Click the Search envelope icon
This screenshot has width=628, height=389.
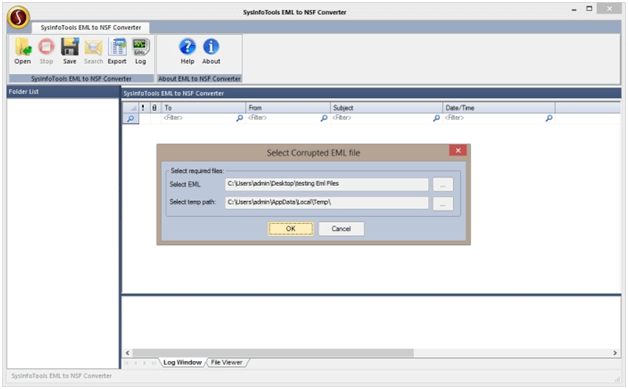pyautogui.click(x=93, y=51)
